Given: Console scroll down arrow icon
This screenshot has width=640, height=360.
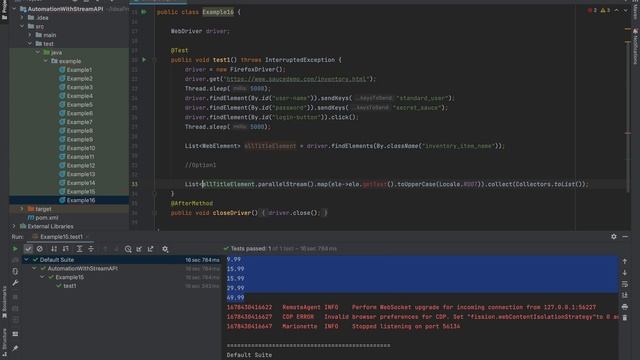Looking at the screenshot, I should (624, 272).
